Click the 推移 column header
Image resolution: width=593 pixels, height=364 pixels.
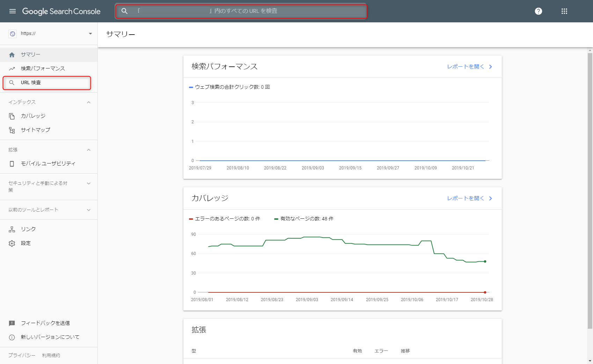click(405, 351)
